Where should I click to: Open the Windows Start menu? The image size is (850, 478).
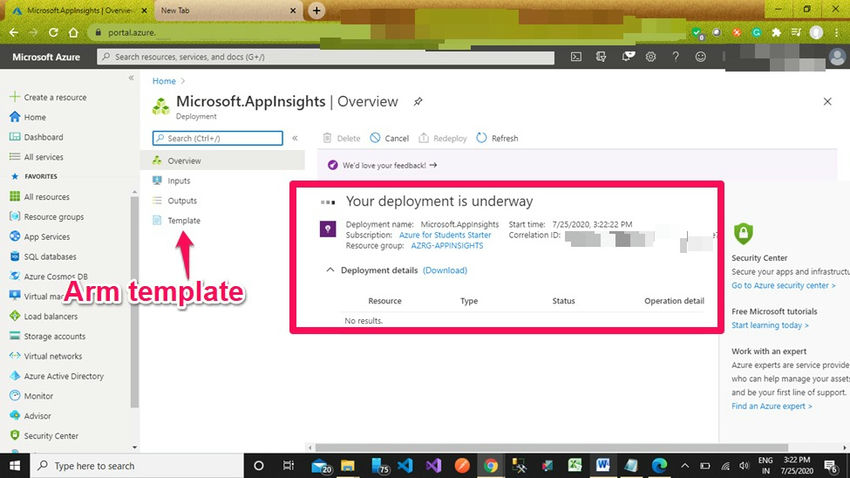(15, 466)
